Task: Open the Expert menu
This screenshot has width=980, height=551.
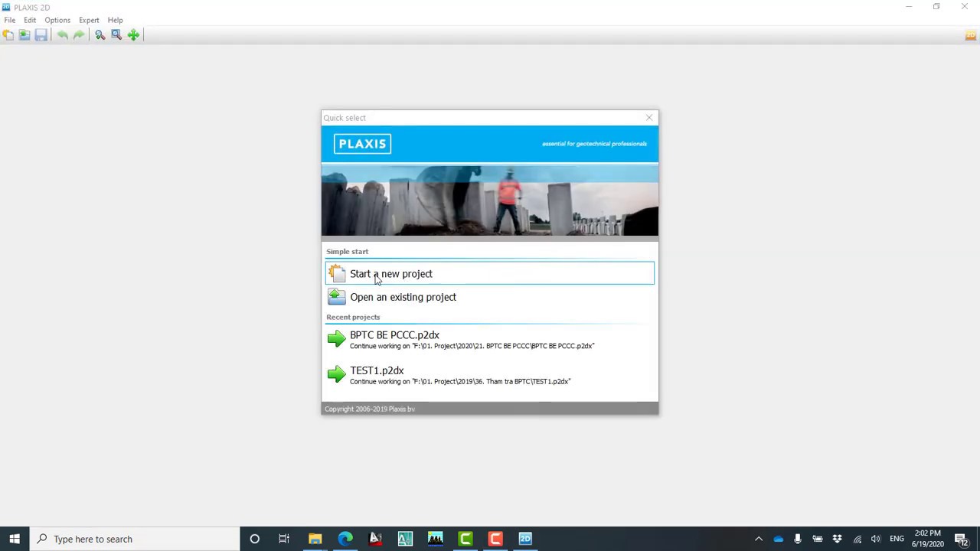Action: (89, 20)
